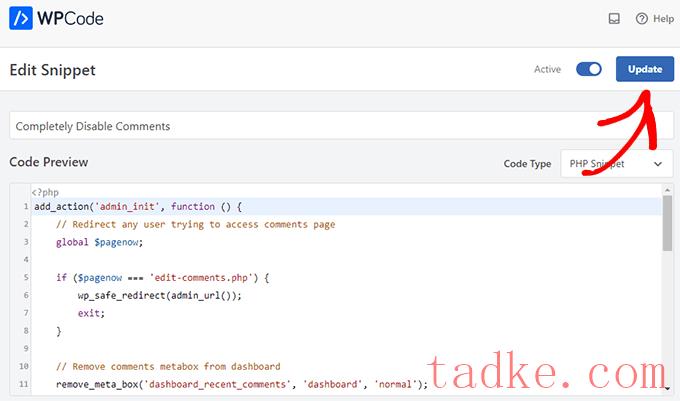Click the 'exit;' line in the editor
This screenshot has height=401, width=680.
pos(91,313)
